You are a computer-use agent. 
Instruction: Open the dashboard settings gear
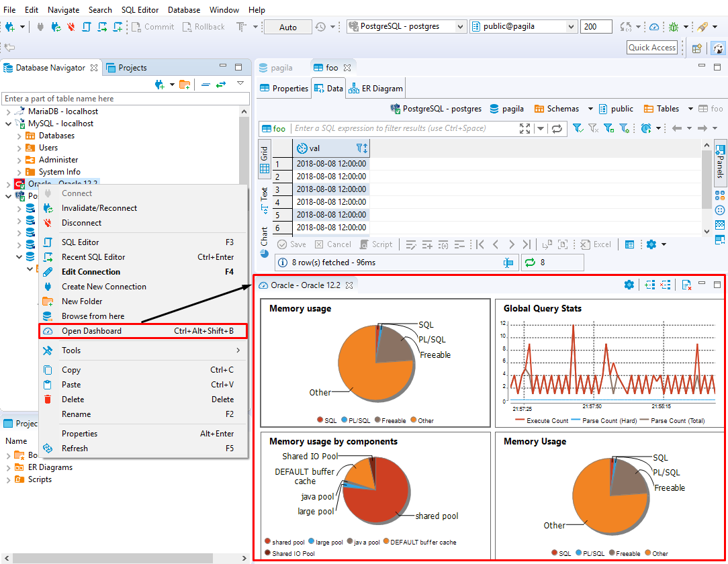coord(629,285)
